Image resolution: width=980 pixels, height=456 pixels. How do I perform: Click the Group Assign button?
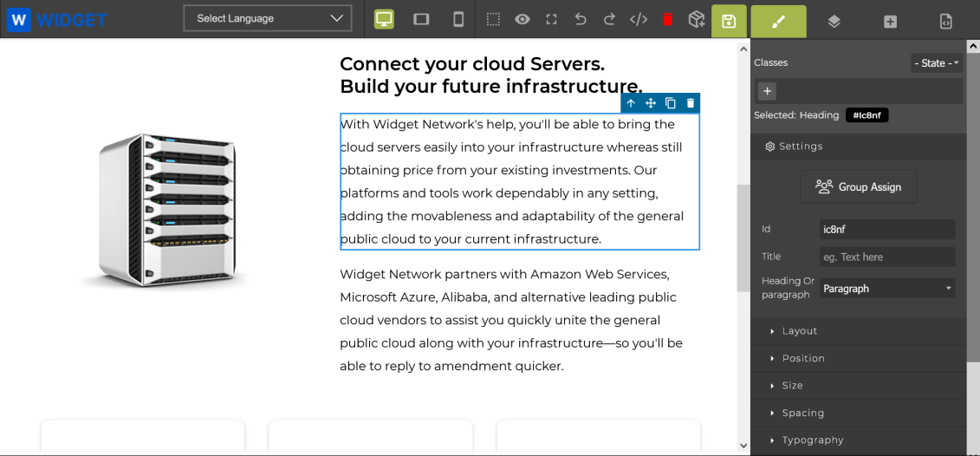(x=858, y=186)
